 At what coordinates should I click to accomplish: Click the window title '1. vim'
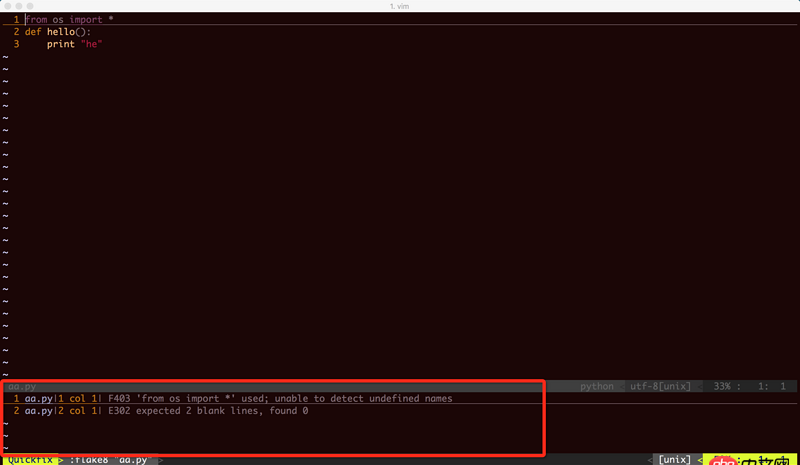coord(399,6)
